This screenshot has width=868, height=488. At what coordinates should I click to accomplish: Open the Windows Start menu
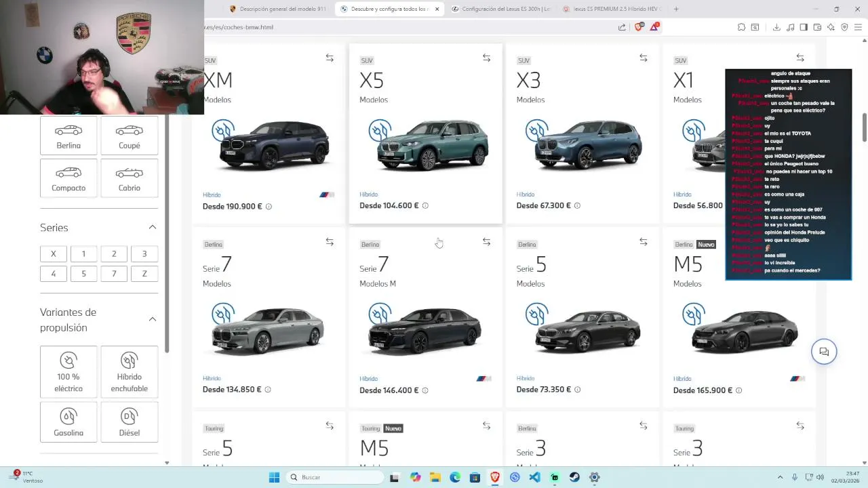[x=274, y=477]
